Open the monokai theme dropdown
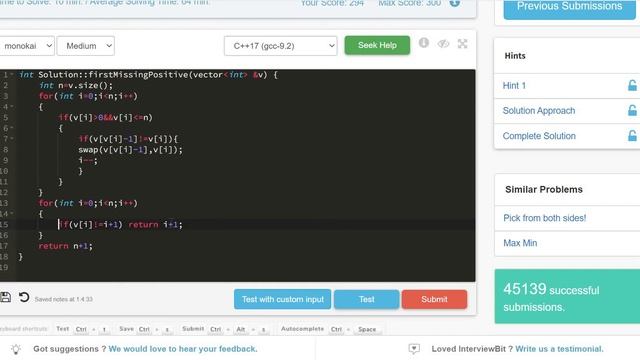 (27, 46)
